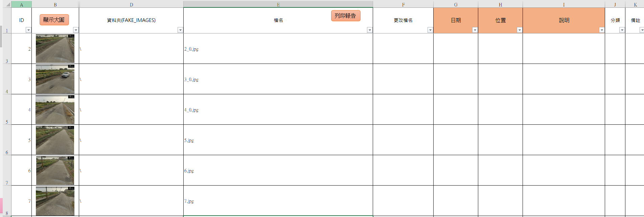Screen dimensions: 644x217
Task: Open the 說明 column filter dropdown
Action: pos(602,30)
